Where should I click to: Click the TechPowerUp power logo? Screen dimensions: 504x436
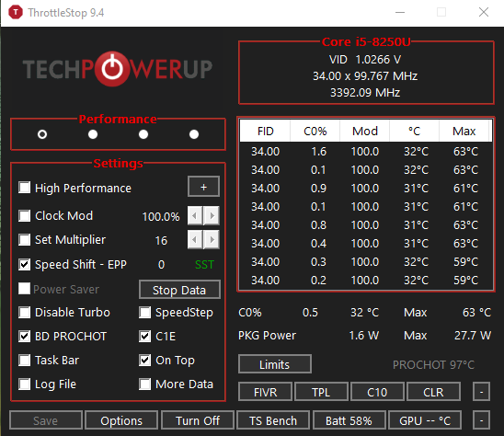pyautogui.click(x=112, y=68)
